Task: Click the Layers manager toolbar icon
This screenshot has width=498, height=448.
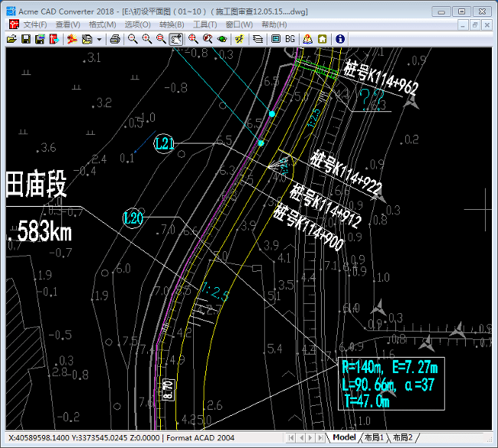Action: (257, 39)
